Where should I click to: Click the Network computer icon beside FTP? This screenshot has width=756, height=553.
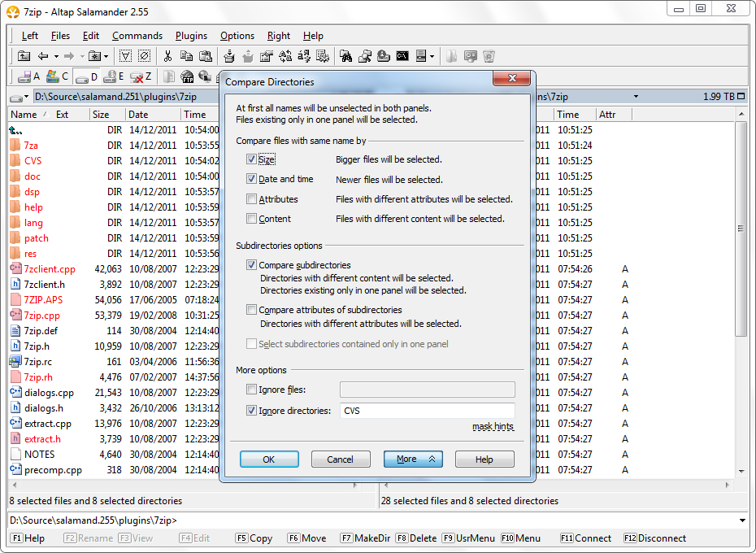(205, 76)
